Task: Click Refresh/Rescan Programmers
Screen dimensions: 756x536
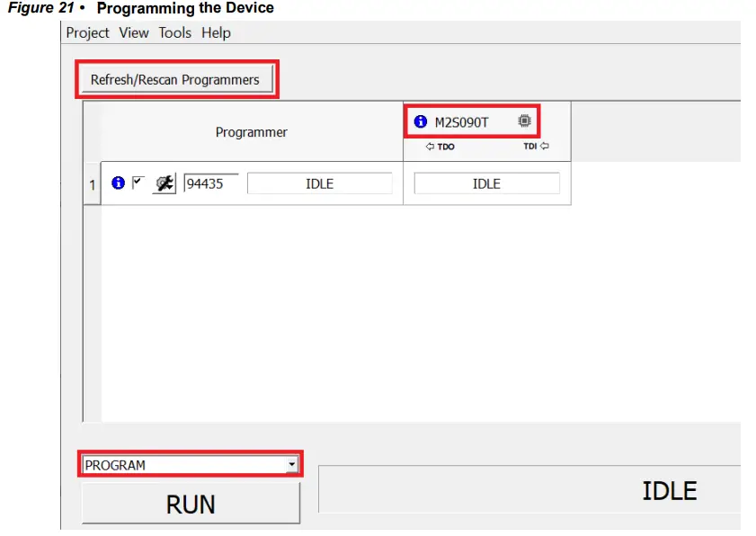Action: [x=176, y=79]
